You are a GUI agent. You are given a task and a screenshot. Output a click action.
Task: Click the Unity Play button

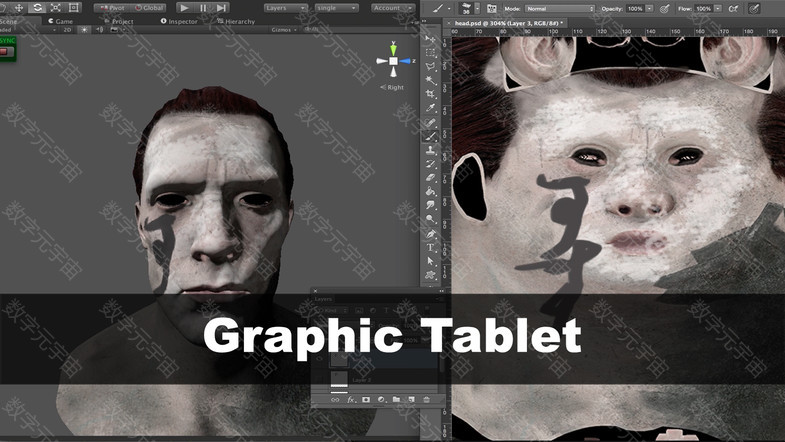click(x=184, y=8)
